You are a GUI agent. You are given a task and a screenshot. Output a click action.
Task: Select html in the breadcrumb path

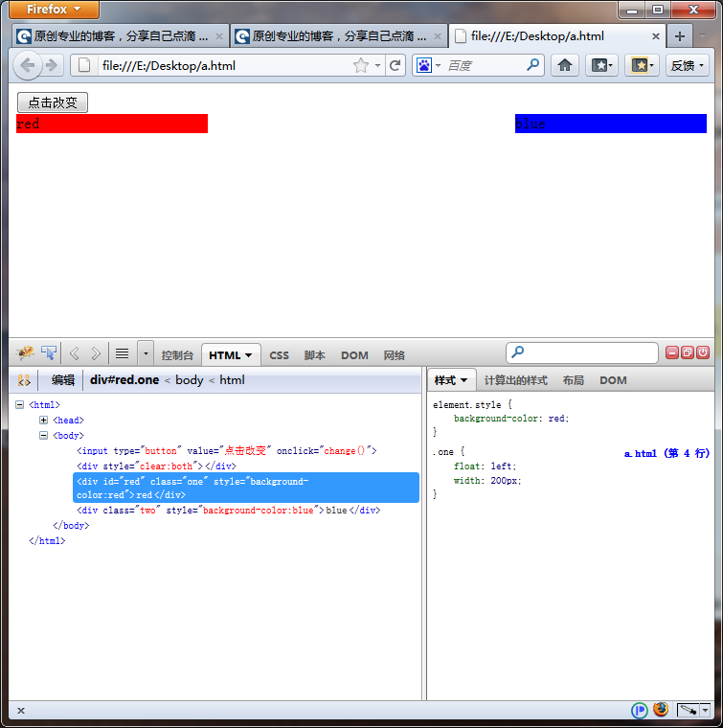(232, 379)
